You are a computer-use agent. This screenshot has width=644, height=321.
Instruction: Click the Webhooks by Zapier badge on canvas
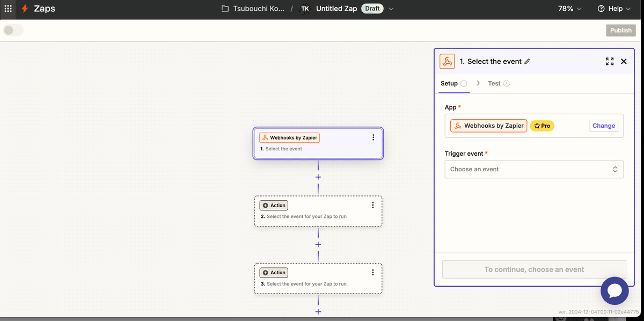click(290, 137)
